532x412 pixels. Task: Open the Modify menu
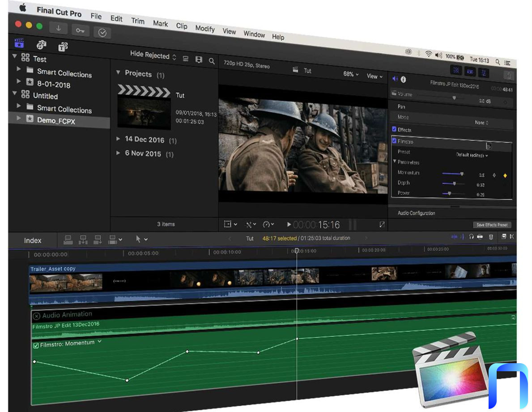point(205,29)
